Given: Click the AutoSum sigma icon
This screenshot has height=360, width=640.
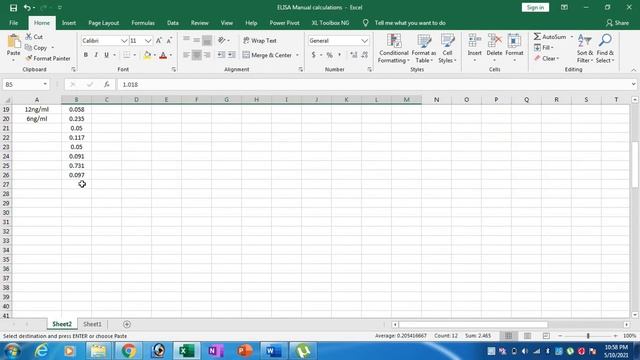Looking at the screenshot, I should pyautogui.click(x=537, y=37).
